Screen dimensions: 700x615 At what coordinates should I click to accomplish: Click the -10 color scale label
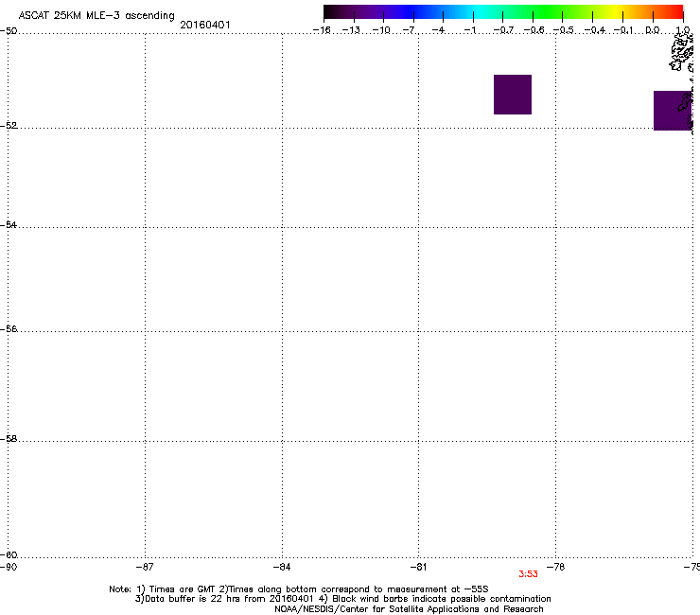click(381, 30)
